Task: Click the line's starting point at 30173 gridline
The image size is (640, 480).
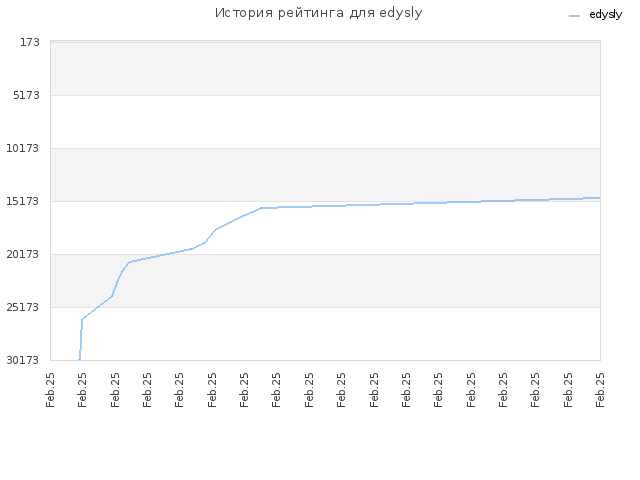Action: [x=79, y=360]
